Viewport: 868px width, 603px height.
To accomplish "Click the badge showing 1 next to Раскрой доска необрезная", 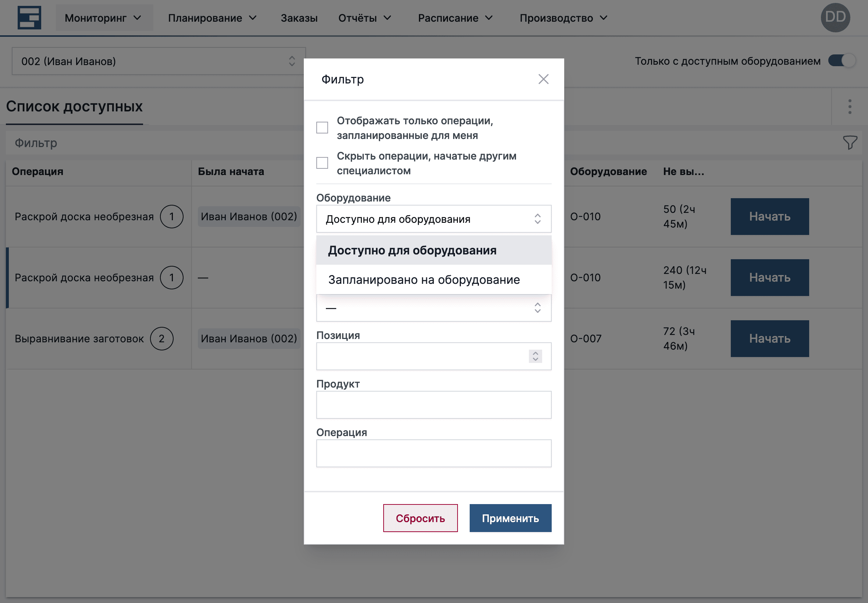I will [x=172, y=217].
